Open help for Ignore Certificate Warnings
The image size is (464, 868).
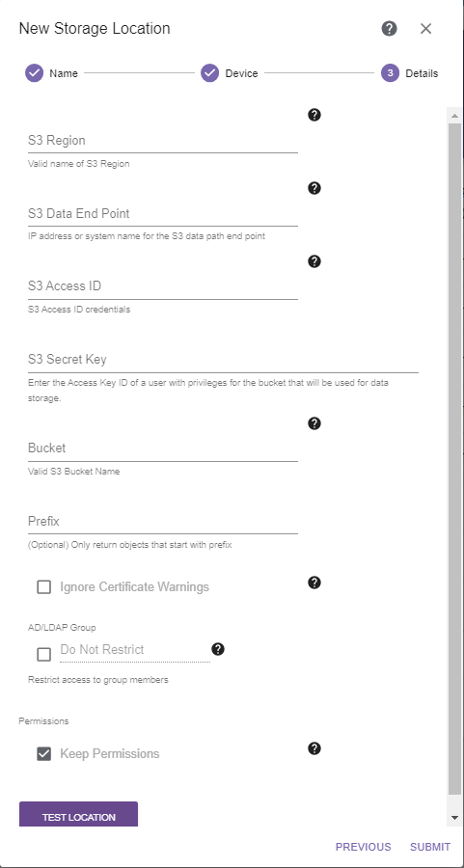(314, 583)
